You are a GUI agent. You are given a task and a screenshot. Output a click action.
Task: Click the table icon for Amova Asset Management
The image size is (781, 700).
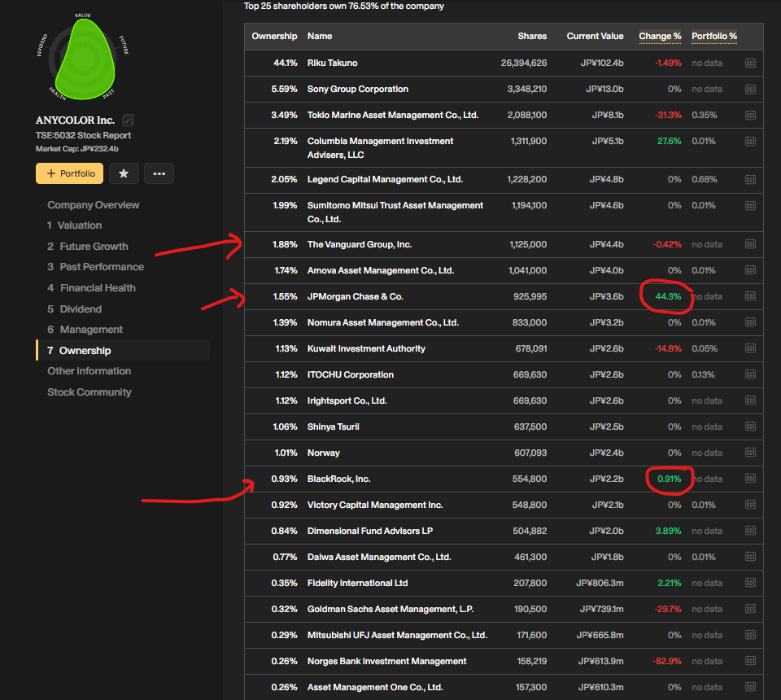750,270
